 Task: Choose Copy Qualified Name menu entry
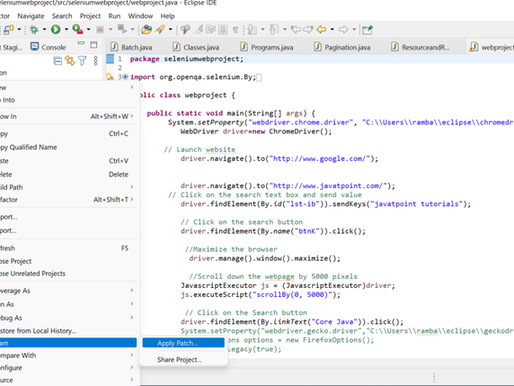point(68,147)
